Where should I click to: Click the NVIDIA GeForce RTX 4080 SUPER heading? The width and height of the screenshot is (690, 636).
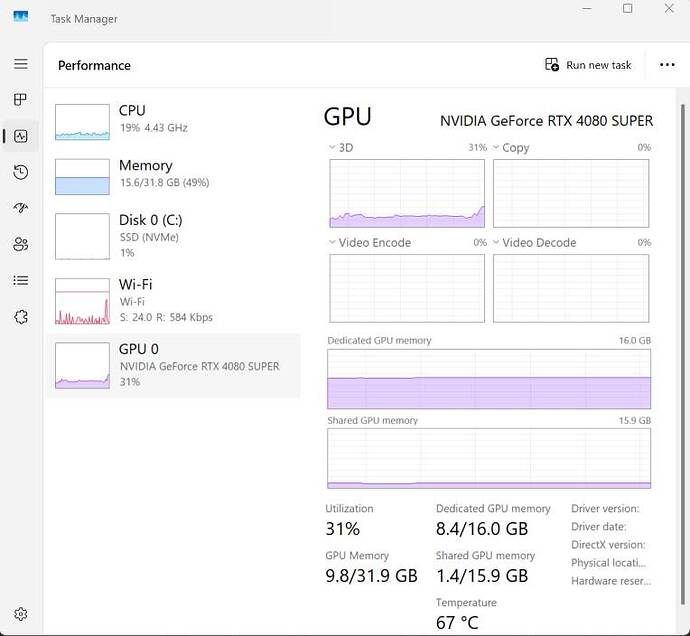pos(547,121)
